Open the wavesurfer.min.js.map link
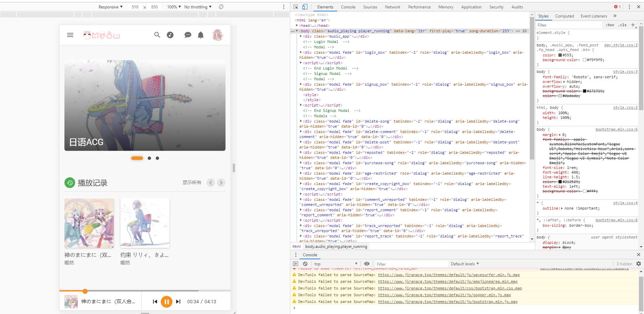The height and width of the screenshot is (314, 644). [449, 275]
